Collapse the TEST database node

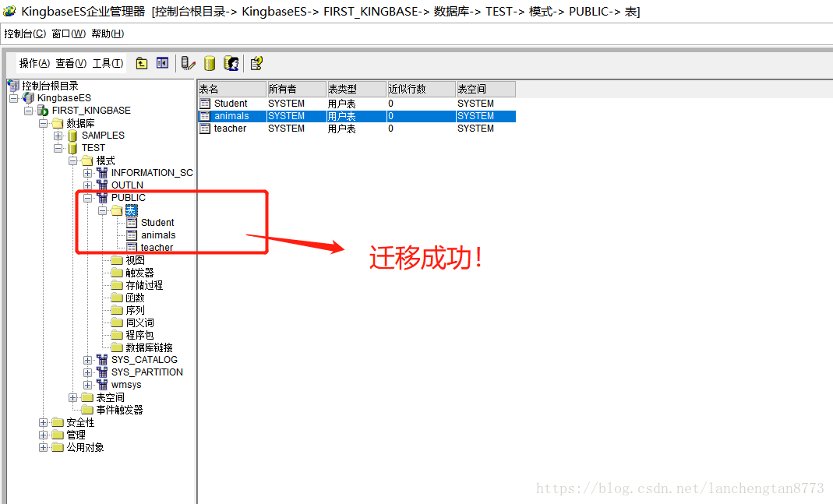pyautogui.click(x=58, y=148)
